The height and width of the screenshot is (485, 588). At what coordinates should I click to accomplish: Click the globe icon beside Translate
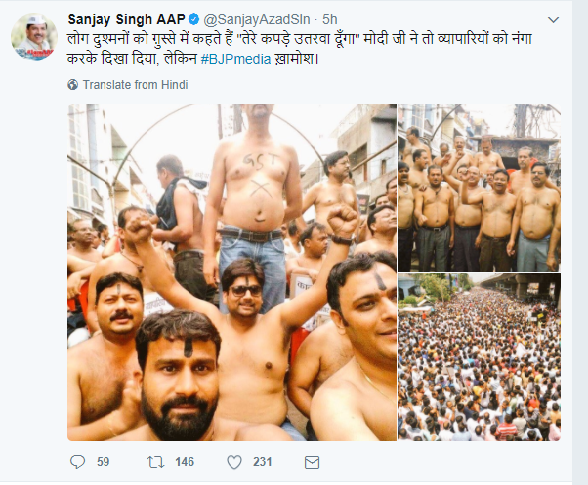73,85
